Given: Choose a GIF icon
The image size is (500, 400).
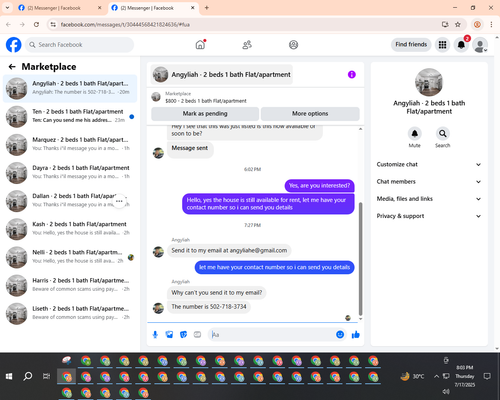Looking at the screenshot, I should 197,335.
